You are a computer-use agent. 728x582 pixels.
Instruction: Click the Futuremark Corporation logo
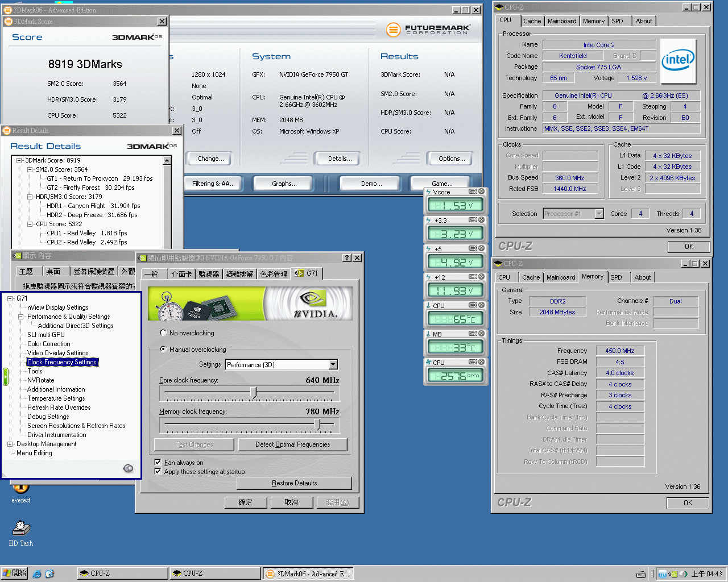428,30
